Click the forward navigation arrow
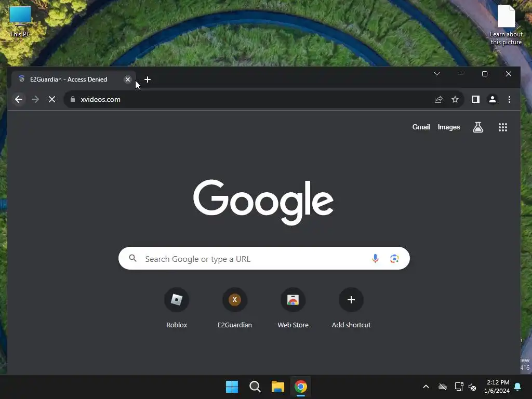The width and height of the screenshot is (532, 399). pos(35,99)
